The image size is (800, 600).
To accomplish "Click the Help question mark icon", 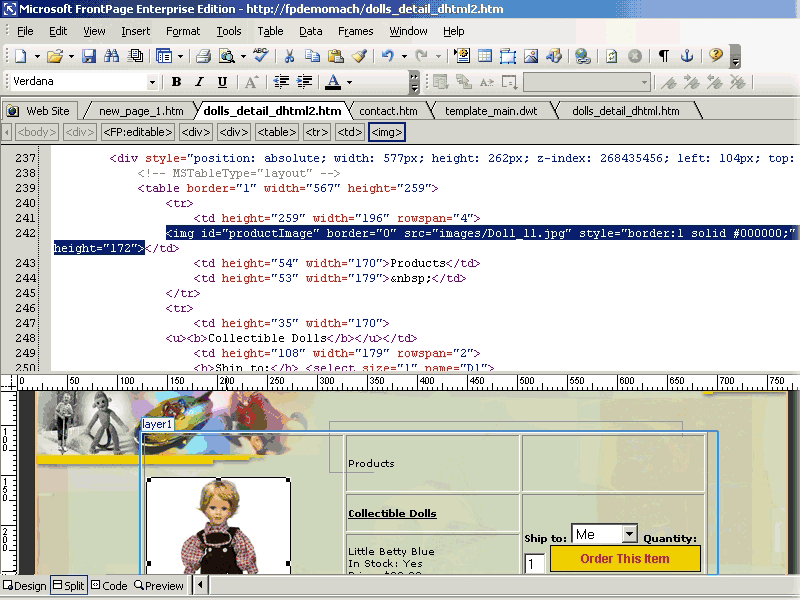I will (x=715, y=56).
